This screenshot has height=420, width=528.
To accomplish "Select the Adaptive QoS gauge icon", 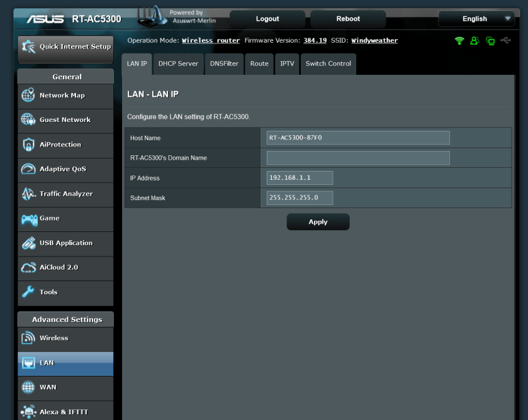I will pyautogui.click(x=28, y=169).
